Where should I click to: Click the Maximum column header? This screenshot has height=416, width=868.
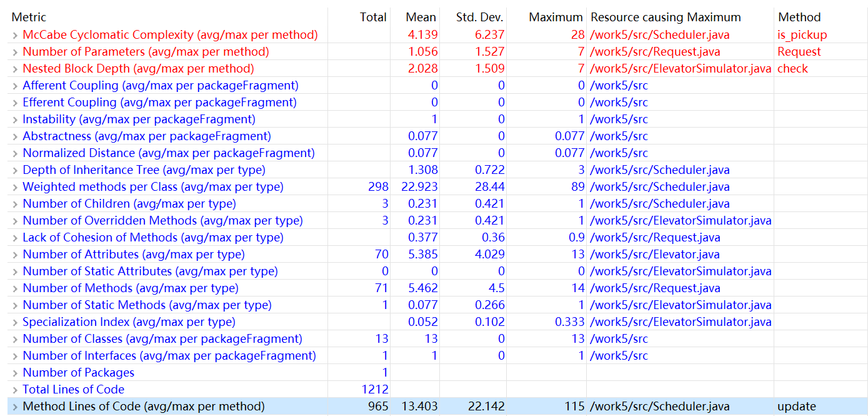pos(555,18)
